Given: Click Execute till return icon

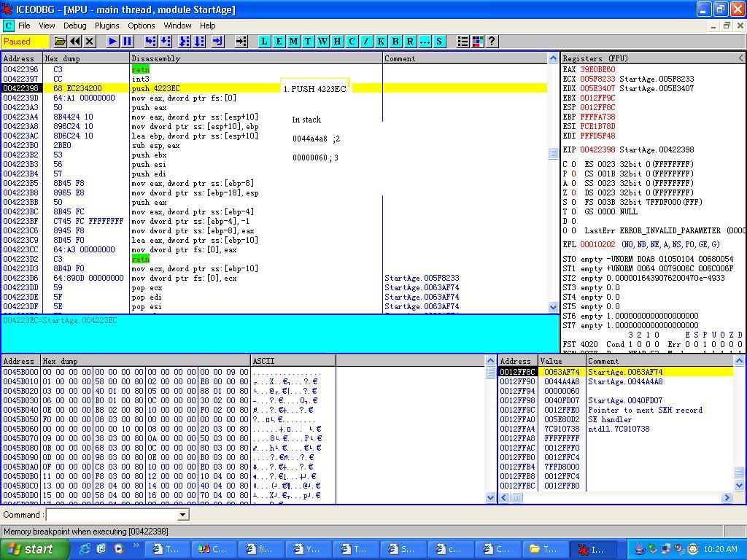Looking at the screenshot, I should (217, 42).
